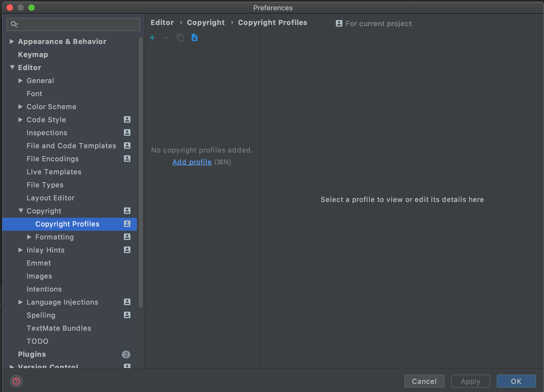Click the Preferences search input field

(x=74, y=24)
